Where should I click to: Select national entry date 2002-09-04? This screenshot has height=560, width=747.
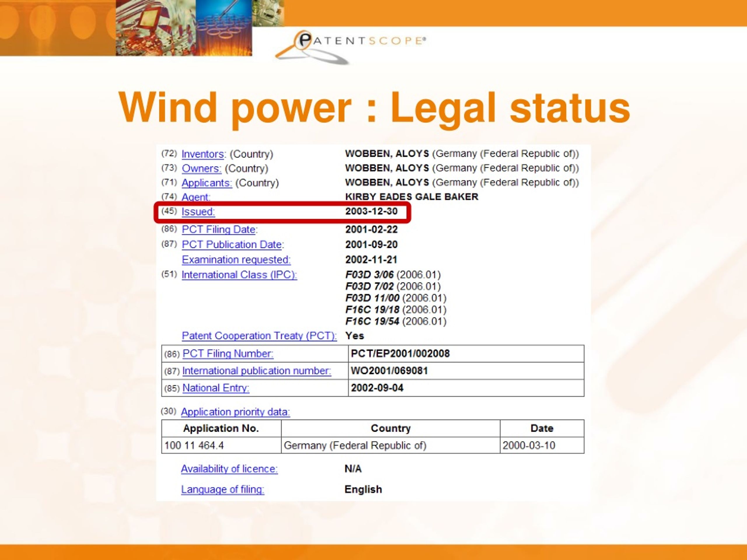click(x=377, y=388)
